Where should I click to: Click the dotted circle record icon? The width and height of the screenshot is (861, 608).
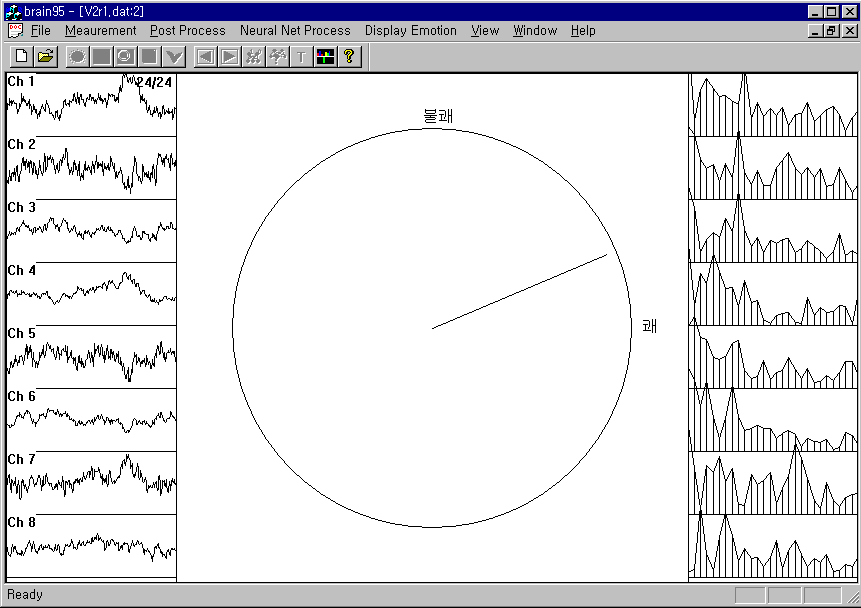[77, 56]
